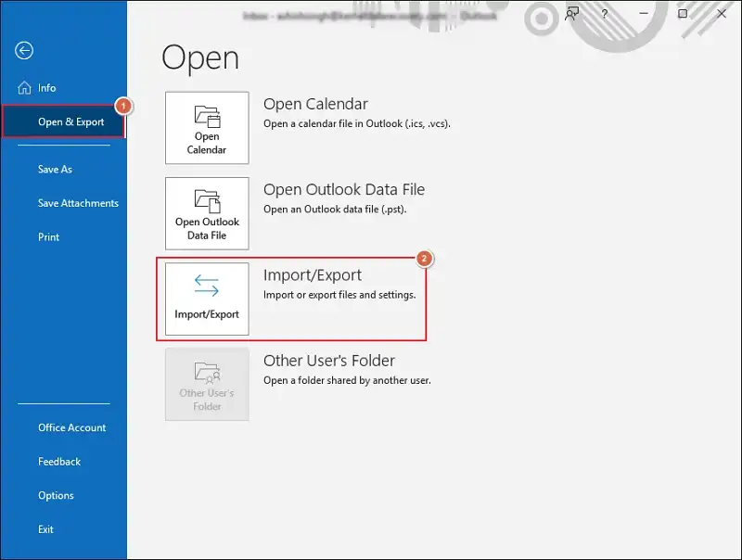The width and height of the screenshot is (742, 560).
Task: Click the Open Calendar button
Action: click(x=207, y=128)
